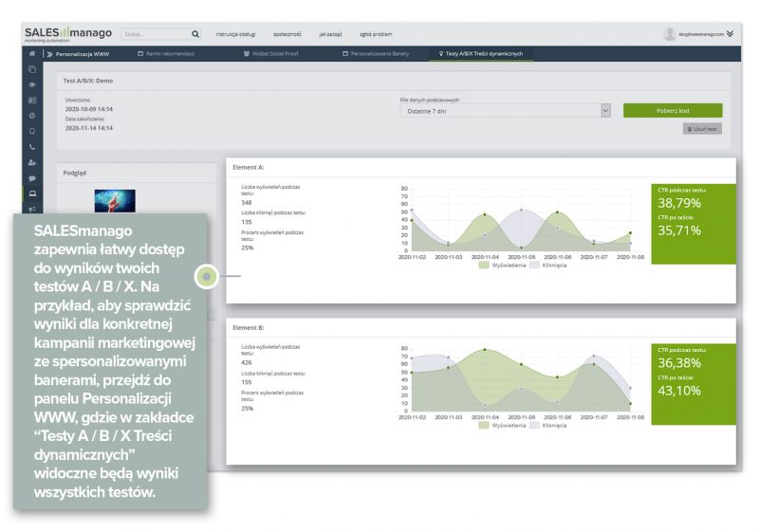Open the Ostatnie 7 dni filter dropdown

(x=505, y=111)
